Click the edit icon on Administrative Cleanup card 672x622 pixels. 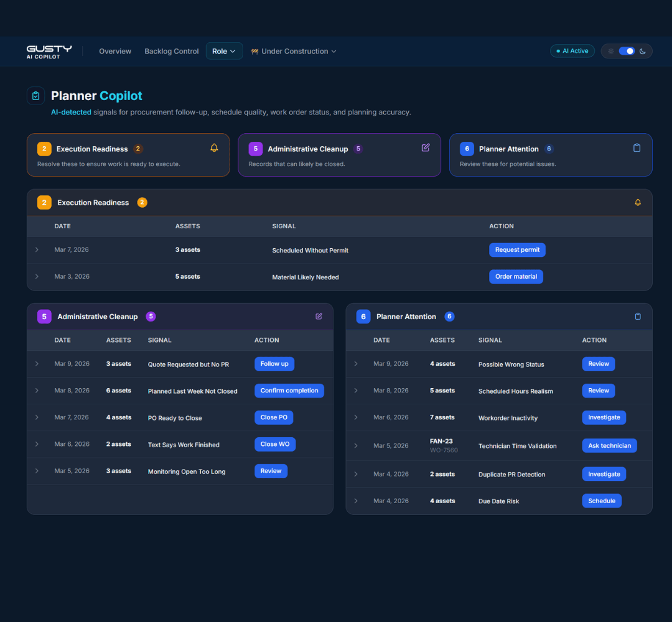click(x=426, y=148)
